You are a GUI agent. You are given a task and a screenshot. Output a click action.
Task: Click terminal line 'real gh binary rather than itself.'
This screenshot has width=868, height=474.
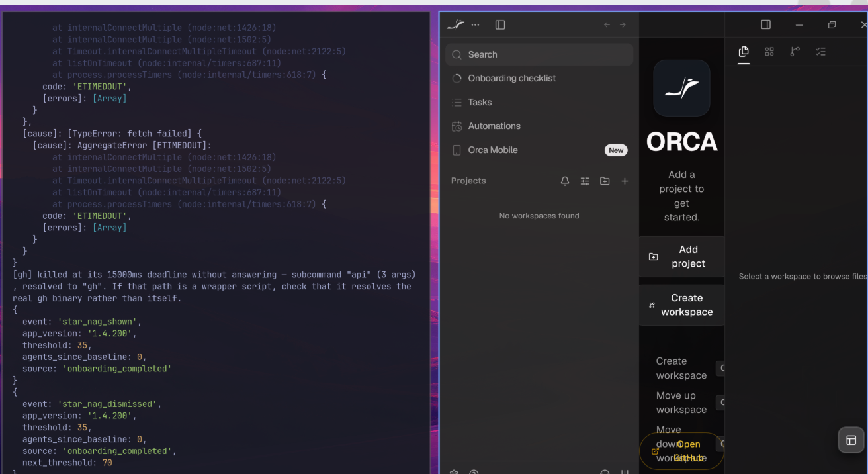tap(97, 299)
